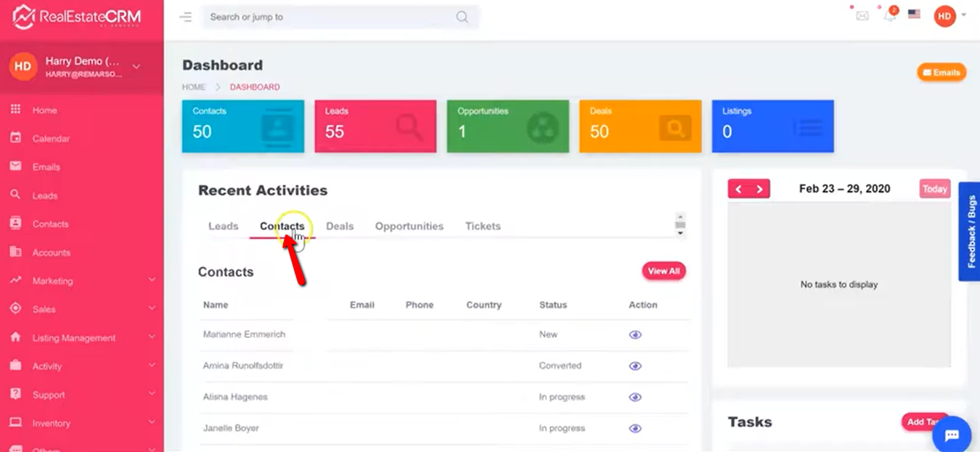Open the notifications bell icon

click(x=889, y=16)
